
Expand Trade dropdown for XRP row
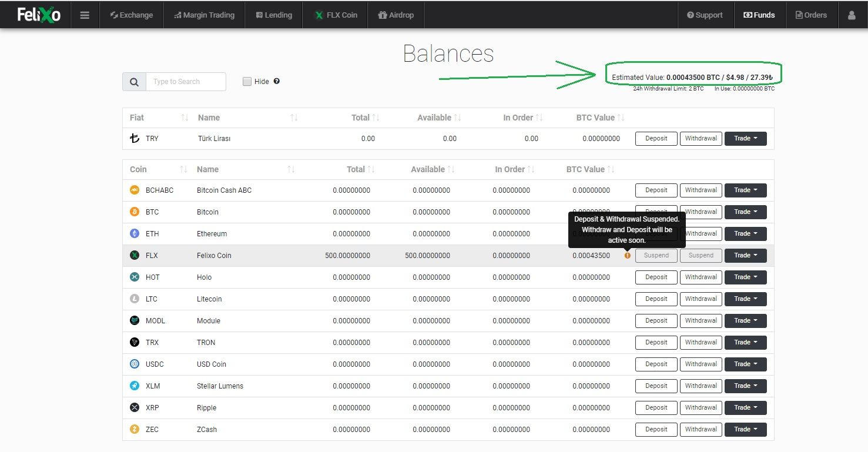(x=745, y=408)
